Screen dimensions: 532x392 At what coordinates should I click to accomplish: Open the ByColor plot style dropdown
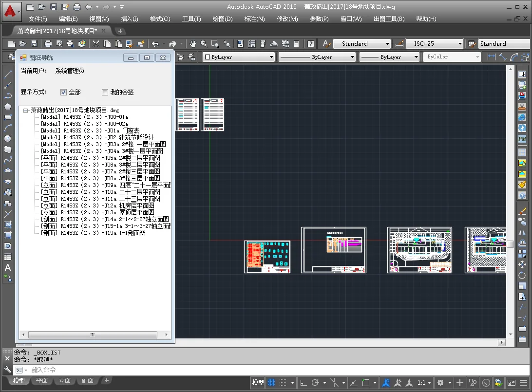452,57
